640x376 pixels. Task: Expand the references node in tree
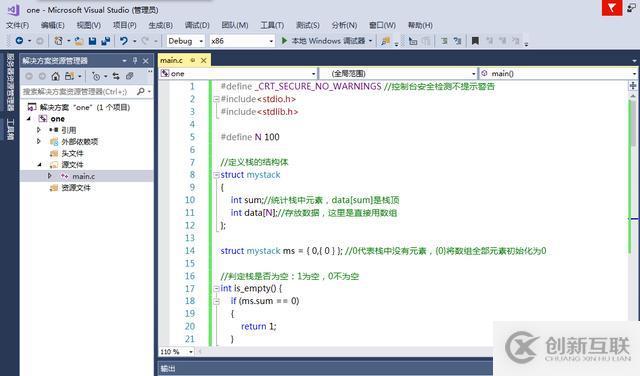(x=39, y=130)
